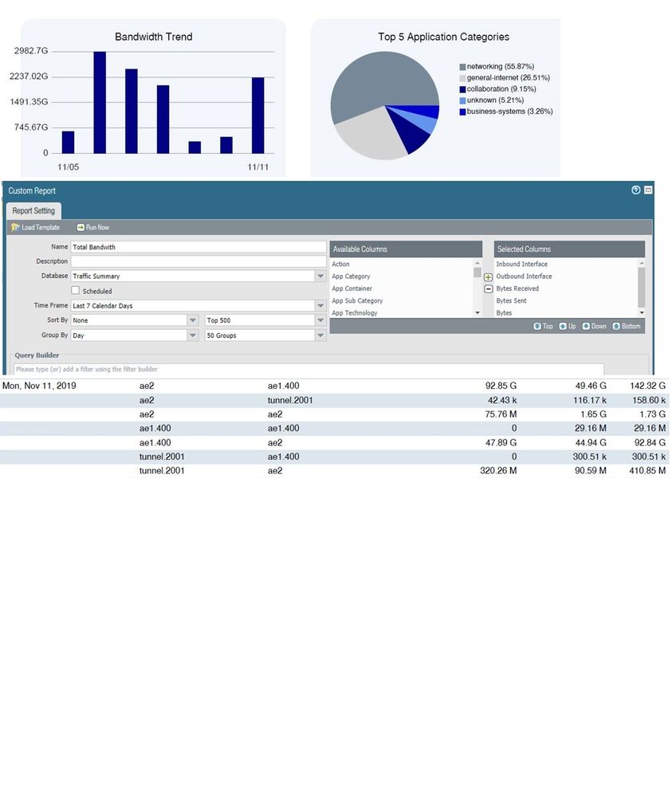Select Action in Available Columns
Image resolution: width=672 pixels, height=796 pixels.
pyautogui.click(x=340, y=264)
